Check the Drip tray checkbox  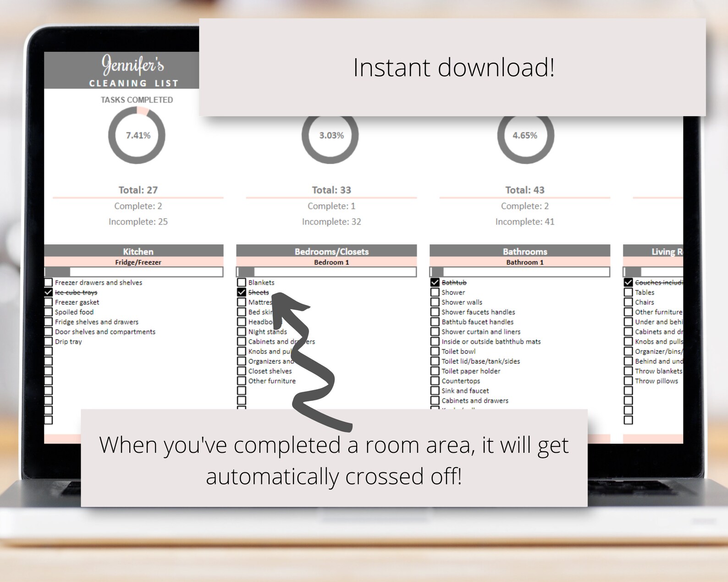[x=48, y=341]
